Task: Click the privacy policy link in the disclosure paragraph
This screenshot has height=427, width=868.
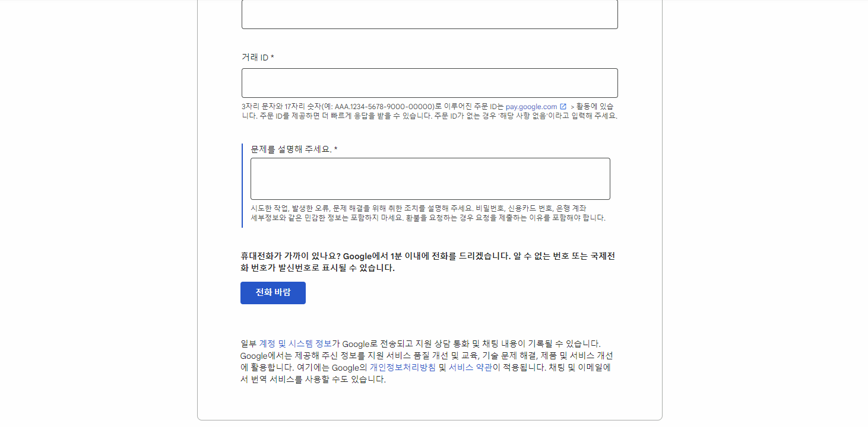Action: (x=401, y=369)
